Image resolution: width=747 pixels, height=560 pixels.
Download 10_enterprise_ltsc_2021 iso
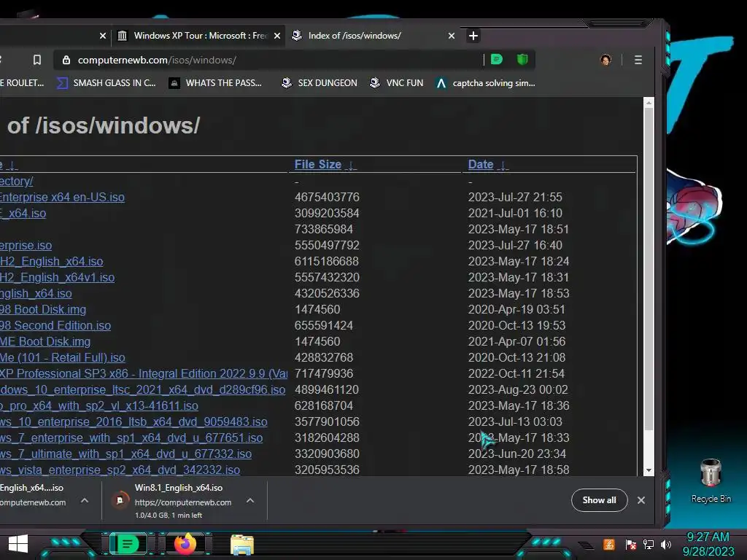(x=142, y=390)
